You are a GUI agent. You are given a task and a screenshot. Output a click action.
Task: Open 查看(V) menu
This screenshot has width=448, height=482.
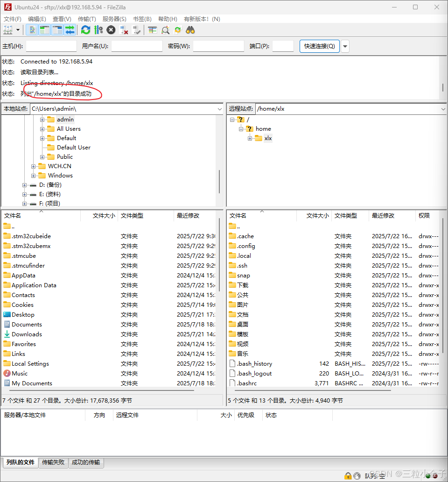point(62,19)
